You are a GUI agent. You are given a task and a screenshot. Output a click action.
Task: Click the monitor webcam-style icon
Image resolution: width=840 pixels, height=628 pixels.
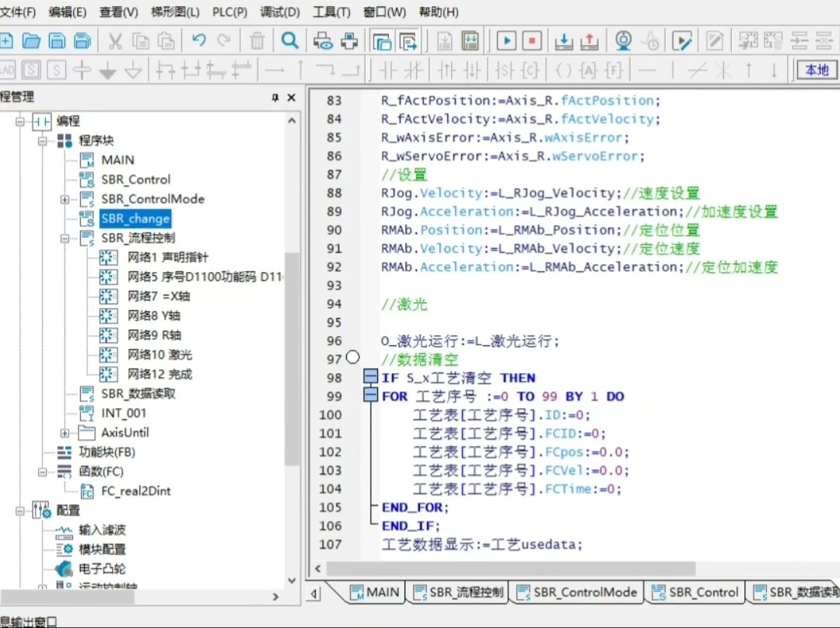pyautogui.click(x=623, y=40)
